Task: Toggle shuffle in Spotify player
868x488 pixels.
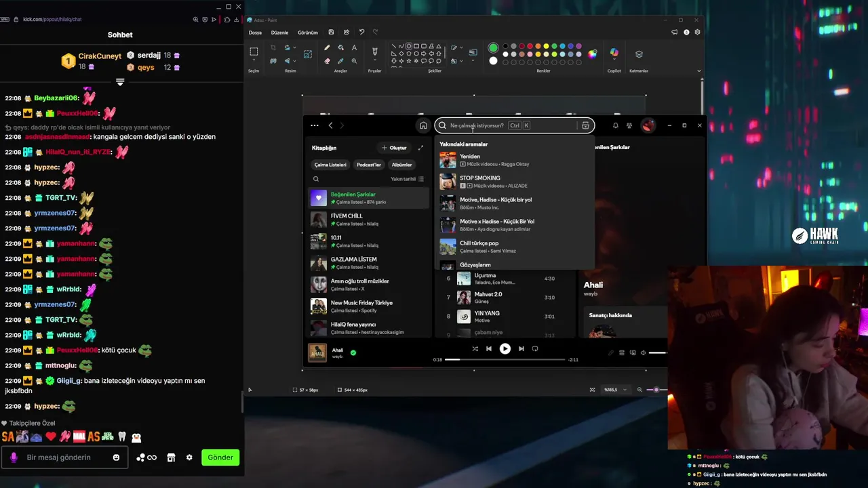Action: click(x=475, y=348)
